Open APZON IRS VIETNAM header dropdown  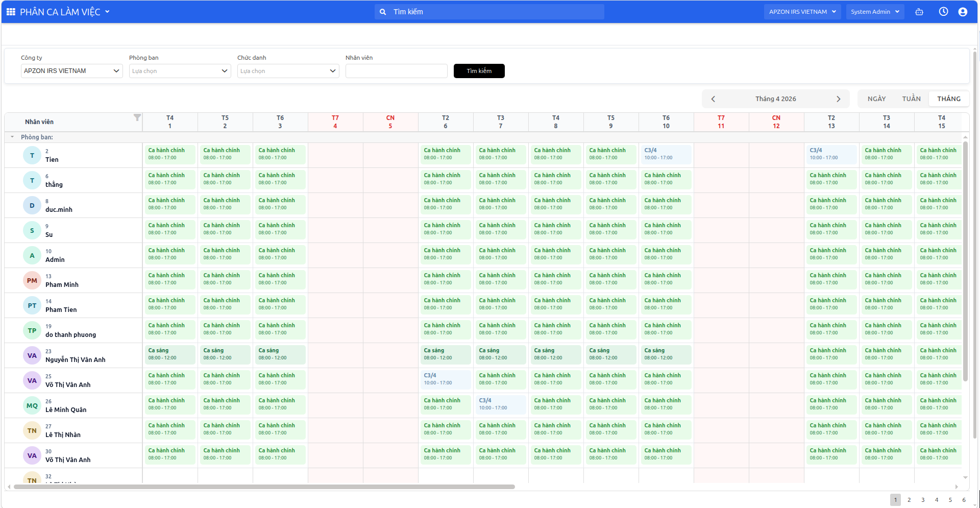click(803, 12)
